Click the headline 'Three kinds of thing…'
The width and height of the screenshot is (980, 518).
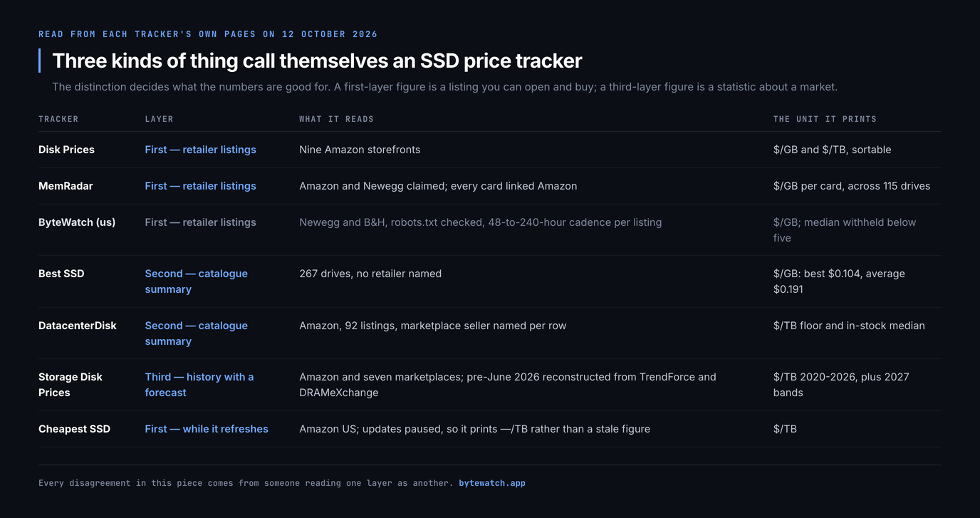317,61
